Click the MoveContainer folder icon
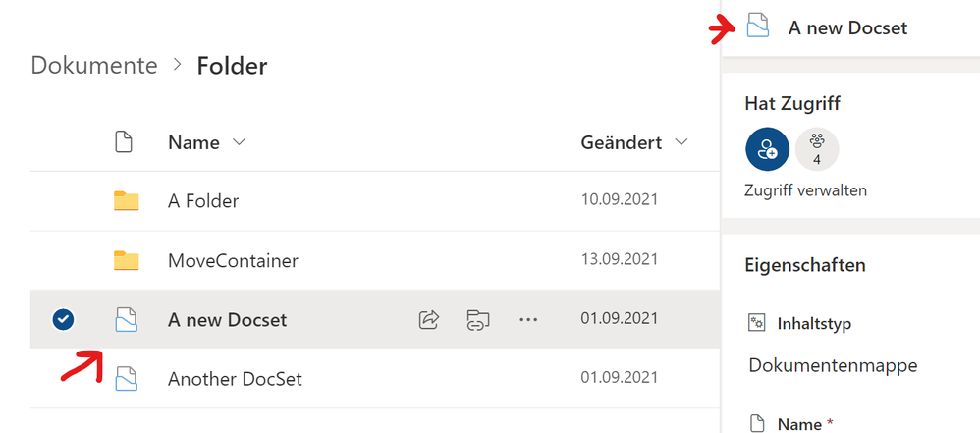Image resolution: width=980 pixels, height=433 pixels. [126, 260]
